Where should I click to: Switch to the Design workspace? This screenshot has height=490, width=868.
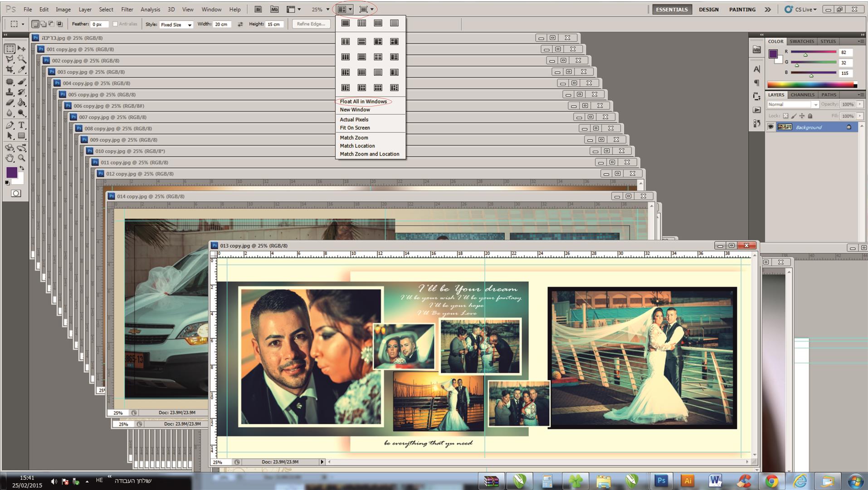pos(708,10)
